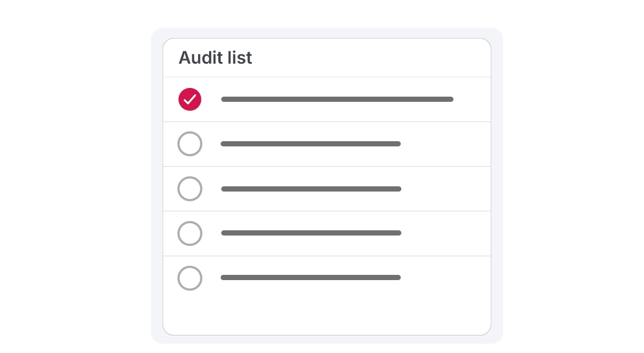Click blank space right of the fourth item's line
Viewport: 644px width, 353px height.
[445, 234]
